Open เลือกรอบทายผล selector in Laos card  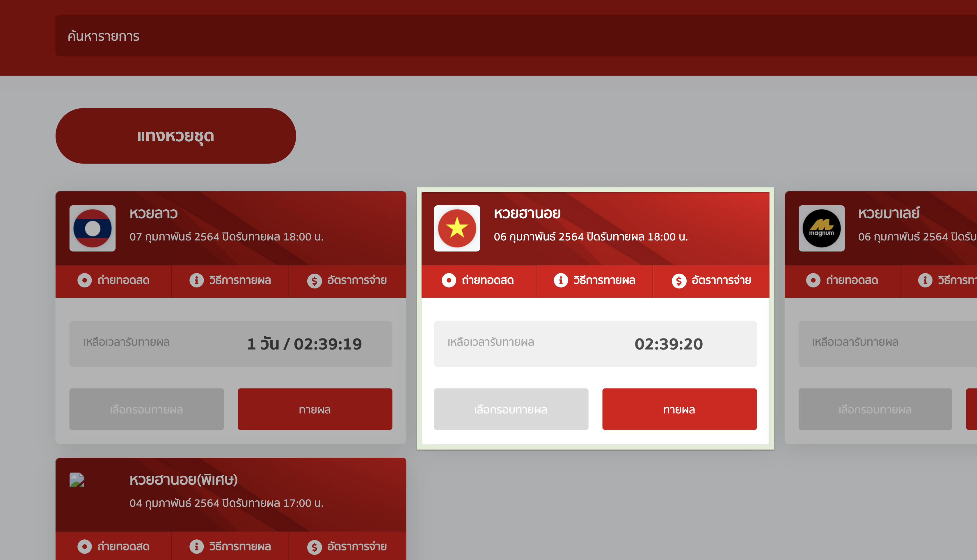tap(146, 409)
